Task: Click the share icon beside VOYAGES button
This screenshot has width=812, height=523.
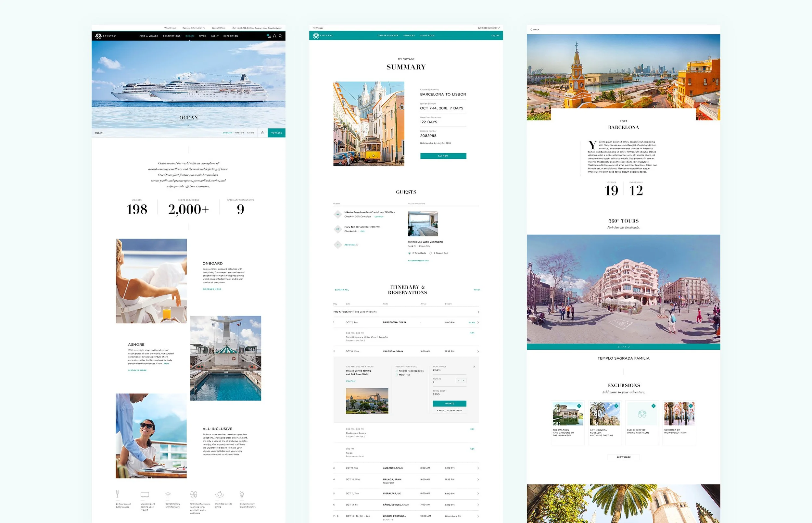Action: point(263,133)
